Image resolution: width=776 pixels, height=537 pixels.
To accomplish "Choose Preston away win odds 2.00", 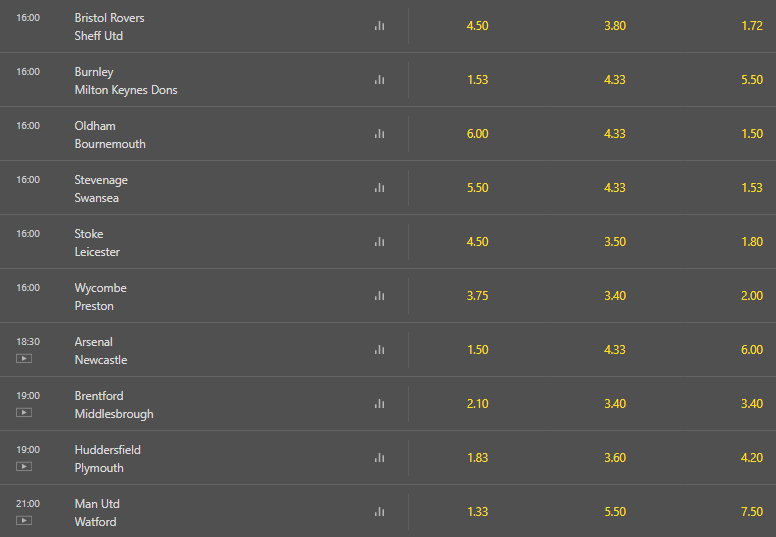I will click(x=752, y=295).
